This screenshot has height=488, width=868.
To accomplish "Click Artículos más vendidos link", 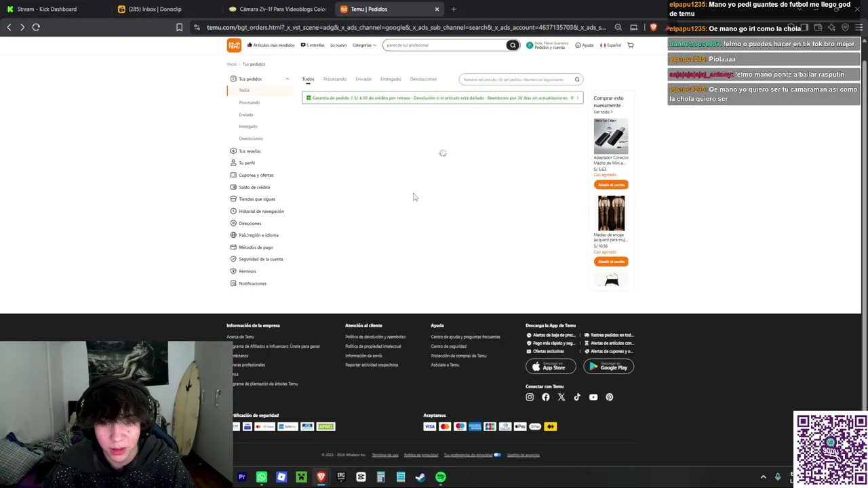I will click(271, 45).
